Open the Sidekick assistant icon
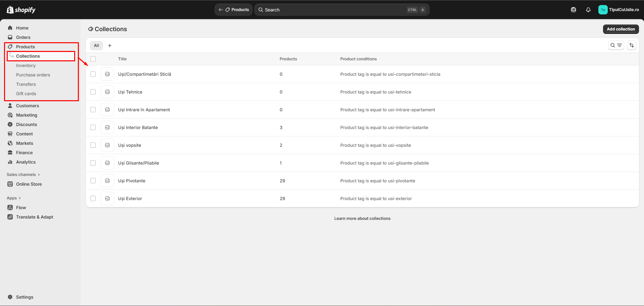644x306 pixels. [x=573, y=10]
